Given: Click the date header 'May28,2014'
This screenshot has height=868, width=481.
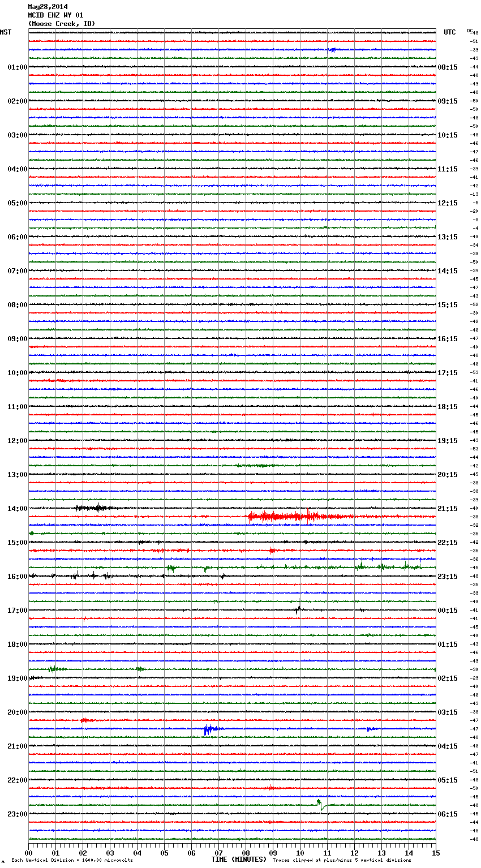Looking at the screenshot, I should pos(48,7).
